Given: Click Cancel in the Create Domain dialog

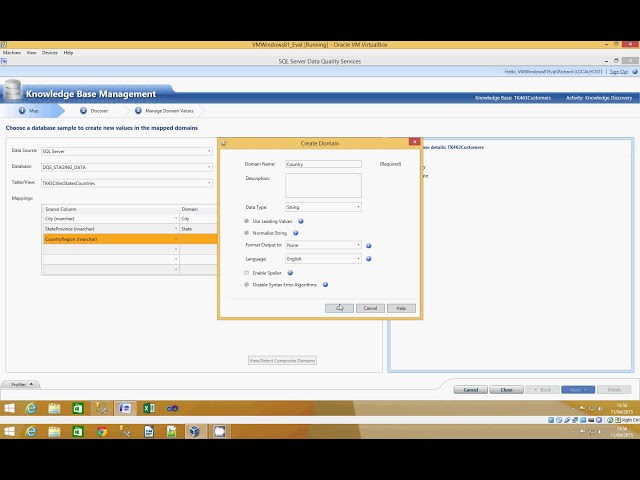Looking at the screenshot, I should [x=370, y=308].
